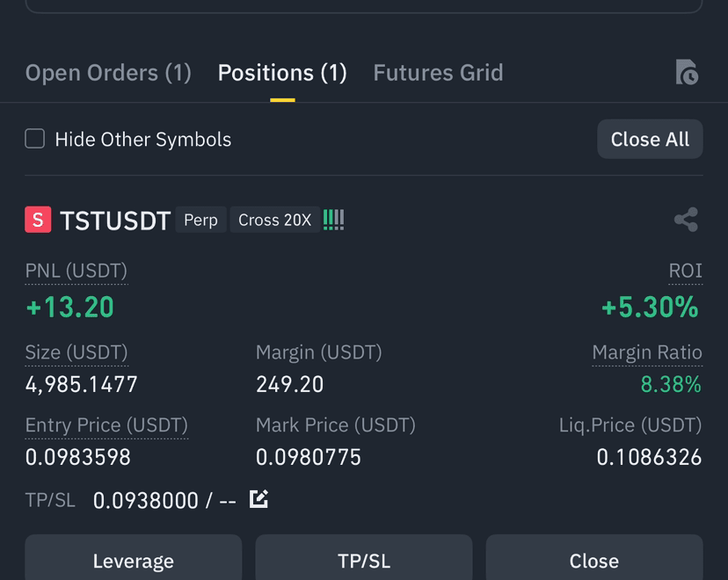Open Leverage adjustment button
This screenshot has height=580, width=728.
click(134, 558)
